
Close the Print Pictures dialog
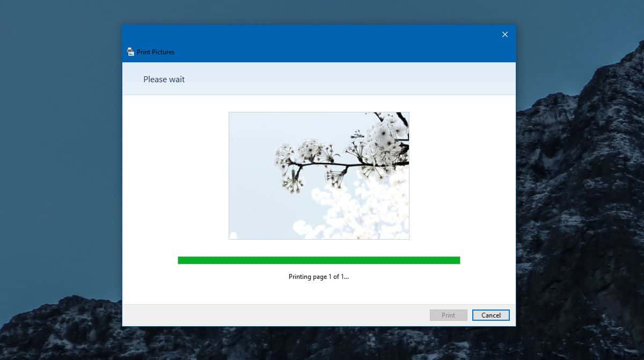[x=504, y=34]
